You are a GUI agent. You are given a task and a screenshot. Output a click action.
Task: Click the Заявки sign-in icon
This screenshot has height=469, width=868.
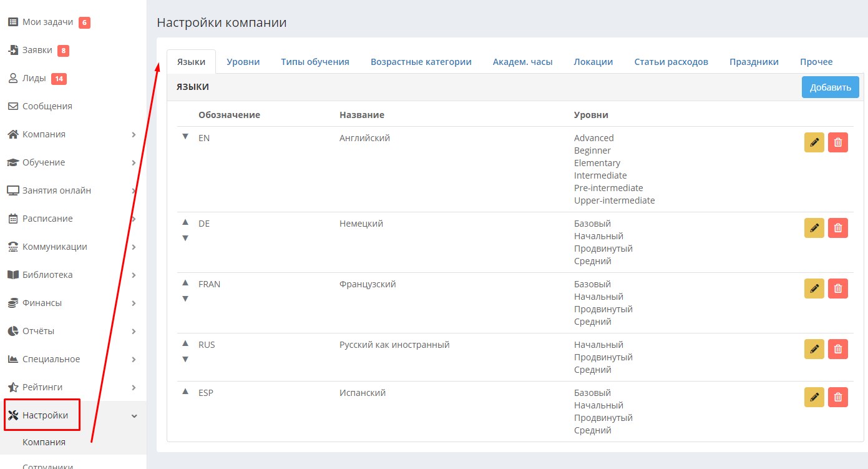coord(12,51)
